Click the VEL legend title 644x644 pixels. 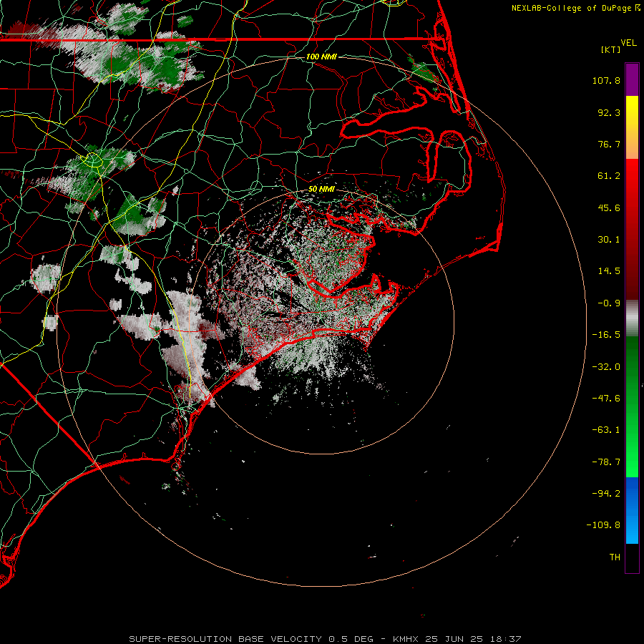(x=628, y=43)
